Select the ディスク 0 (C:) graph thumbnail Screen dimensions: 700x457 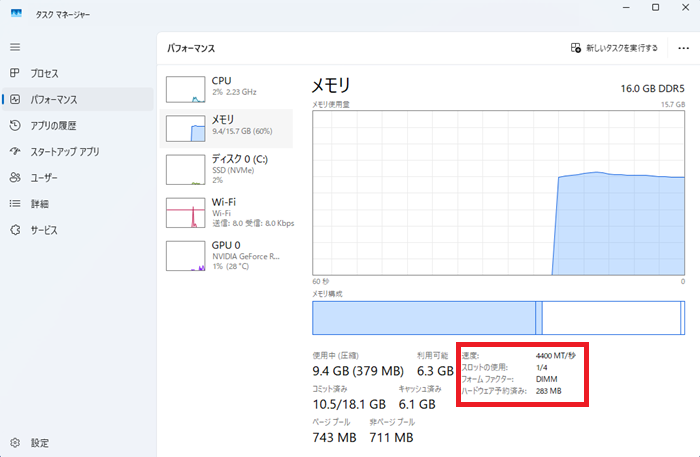(x=185, y=170)
